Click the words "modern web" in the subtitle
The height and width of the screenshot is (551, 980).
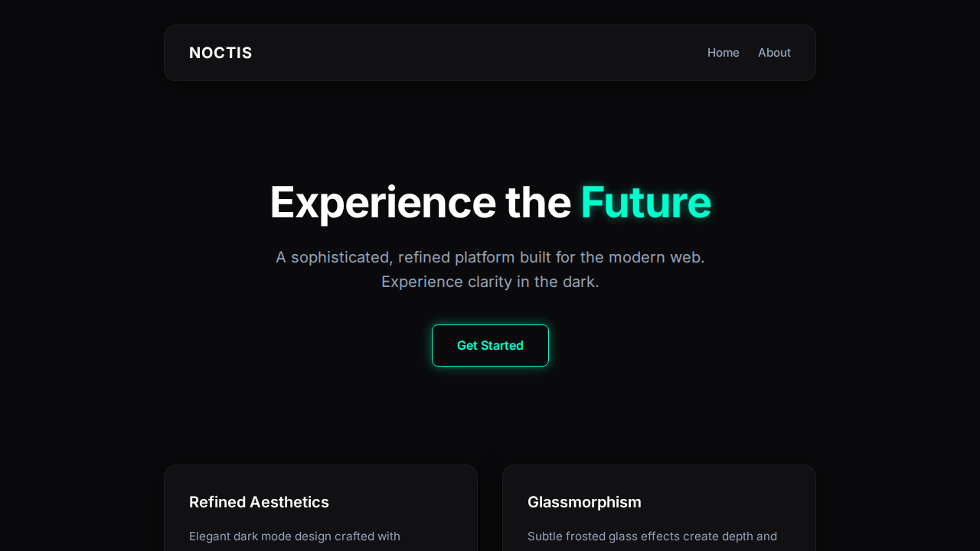pyautogui.click(x=655, y=257)
